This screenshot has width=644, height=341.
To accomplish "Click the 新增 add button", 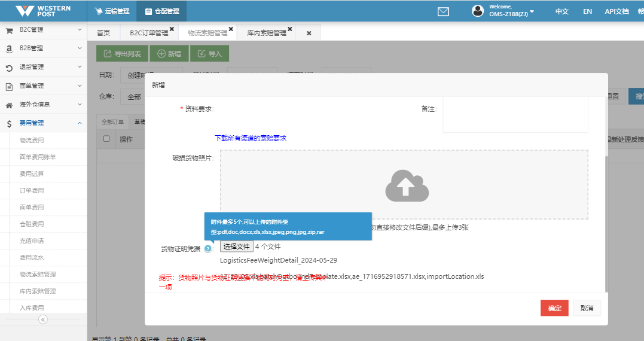I will tap(169, 53).
